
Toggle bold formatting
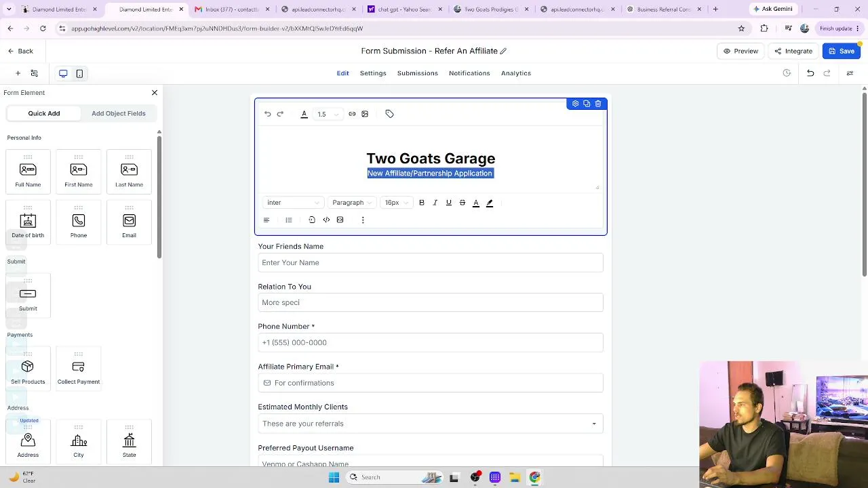click(422, 203)
